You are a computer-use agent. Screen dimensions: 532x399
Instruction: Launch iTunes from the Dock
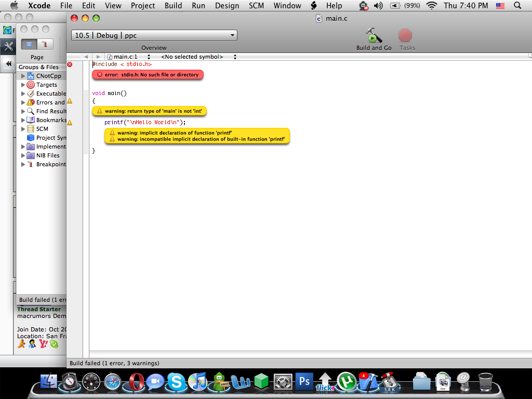[197, 382]
